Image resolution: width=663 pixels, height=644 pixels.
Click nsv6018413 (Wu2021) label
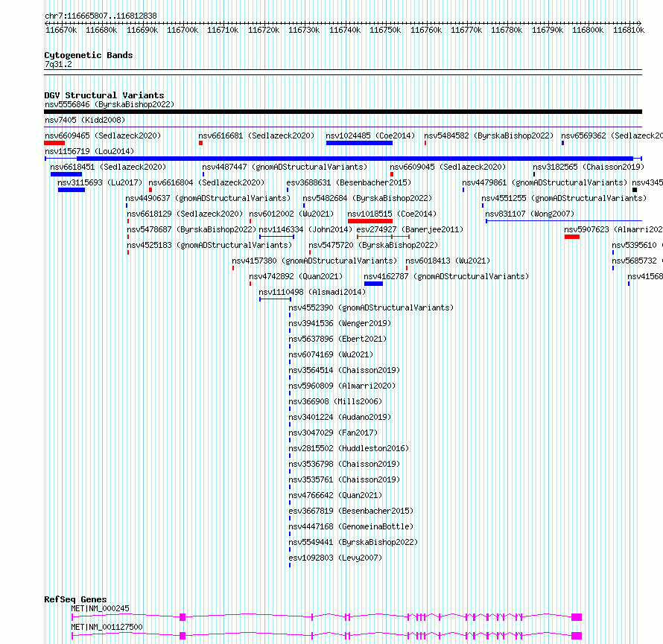coord(448,261)
